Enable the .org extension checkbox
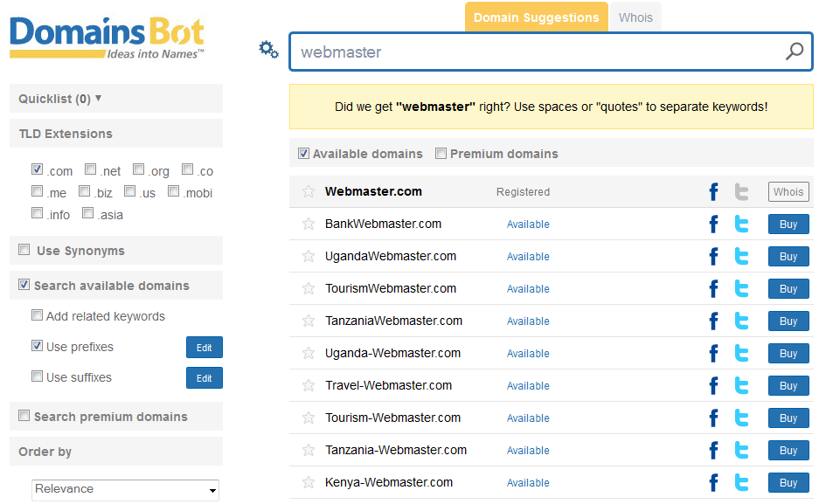The height and width of the screenshot is (504, 819). [x=138, y=169]
